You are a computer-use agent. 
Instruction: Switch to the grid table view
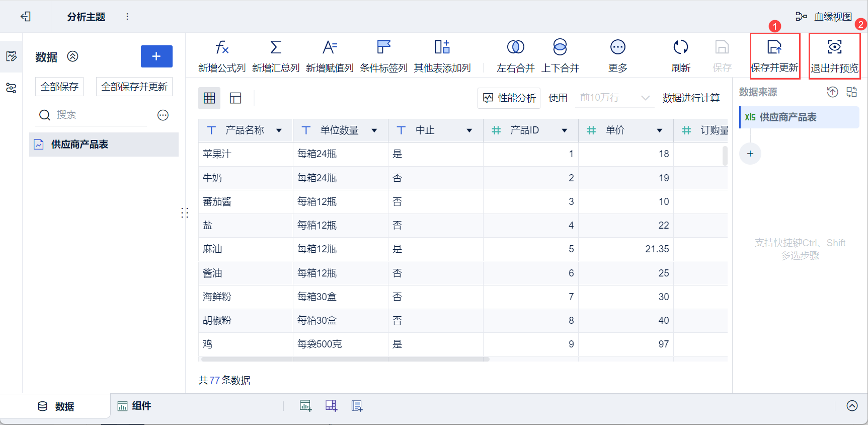point(209,98)
